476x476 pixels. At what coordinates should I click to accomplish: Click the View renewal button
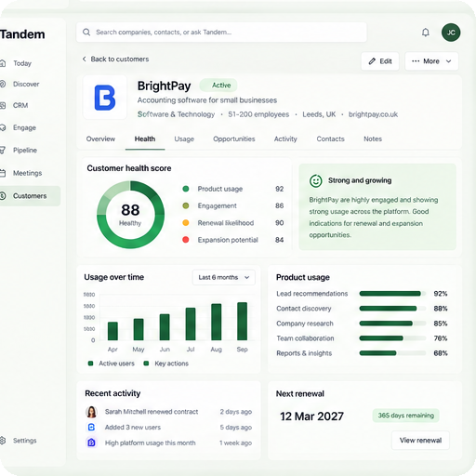coord(420,441)
